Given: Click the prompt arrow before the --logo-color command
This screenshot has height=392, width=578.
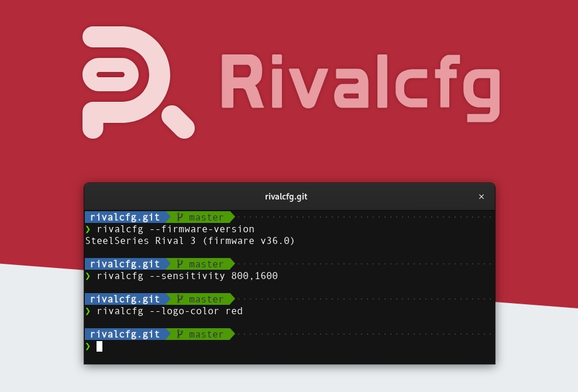Looking at the screenshot, I should click(x=88, y=311).
